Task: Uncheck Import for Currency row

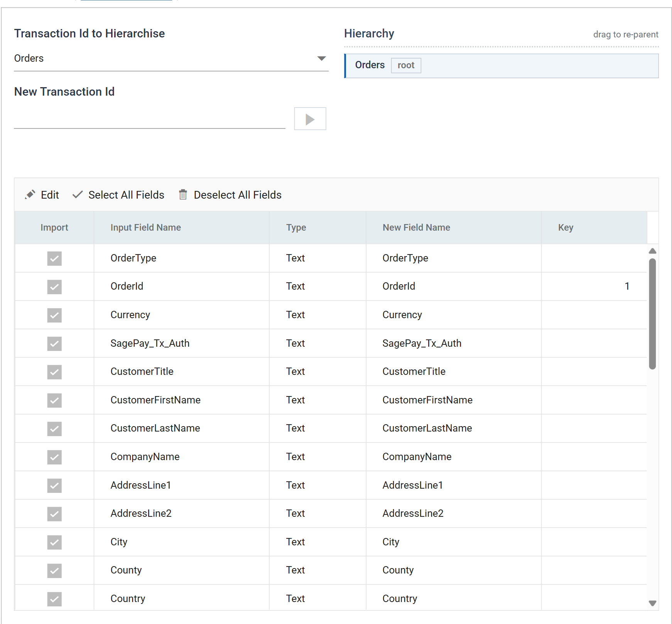Action: click(x=54, y=315)
